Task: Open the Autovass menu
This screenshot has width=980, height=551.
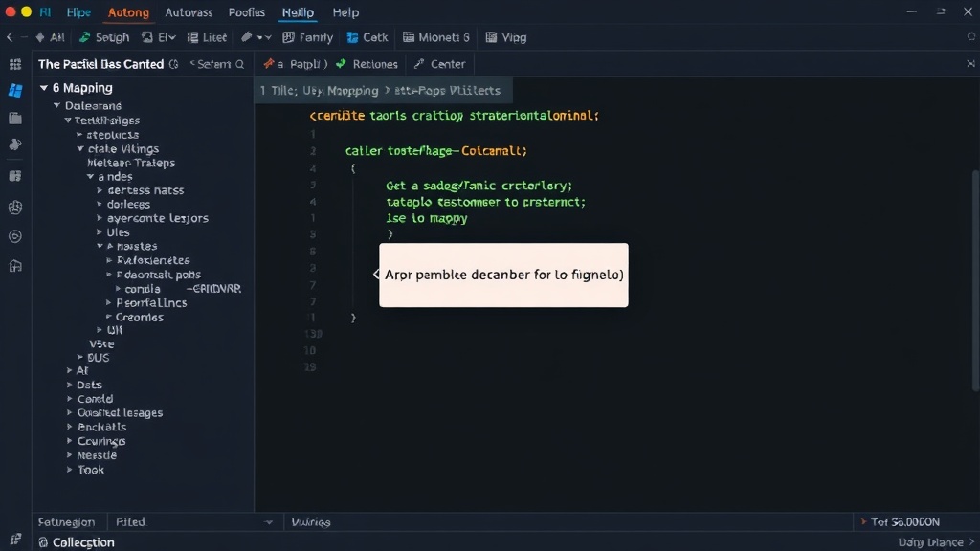Action: point(189,12)
